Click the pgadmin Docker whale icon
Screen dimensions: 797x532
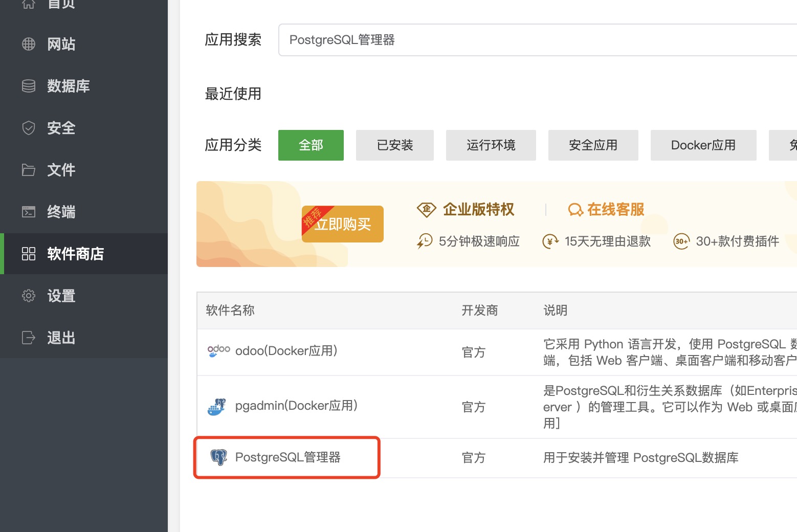217,407
